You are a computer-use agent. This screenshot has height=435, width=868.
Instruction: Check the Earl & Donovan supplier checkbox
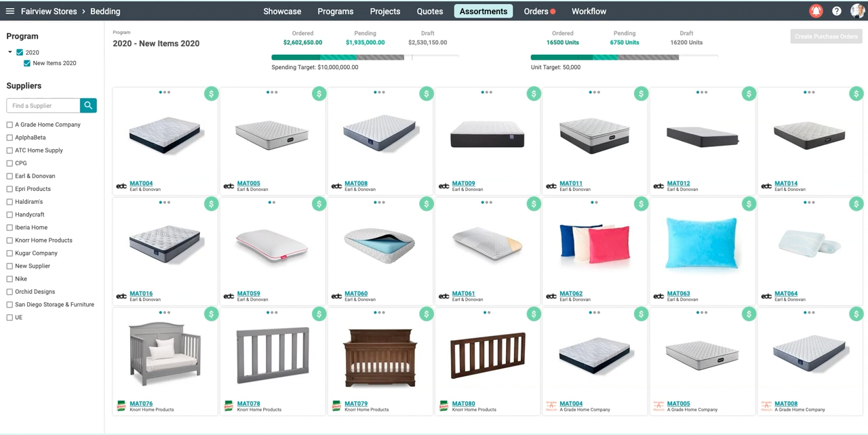[x=9, y=176]
